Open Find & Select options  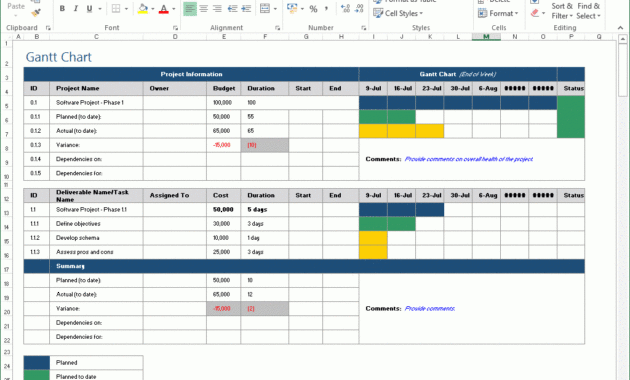point(589,11)
